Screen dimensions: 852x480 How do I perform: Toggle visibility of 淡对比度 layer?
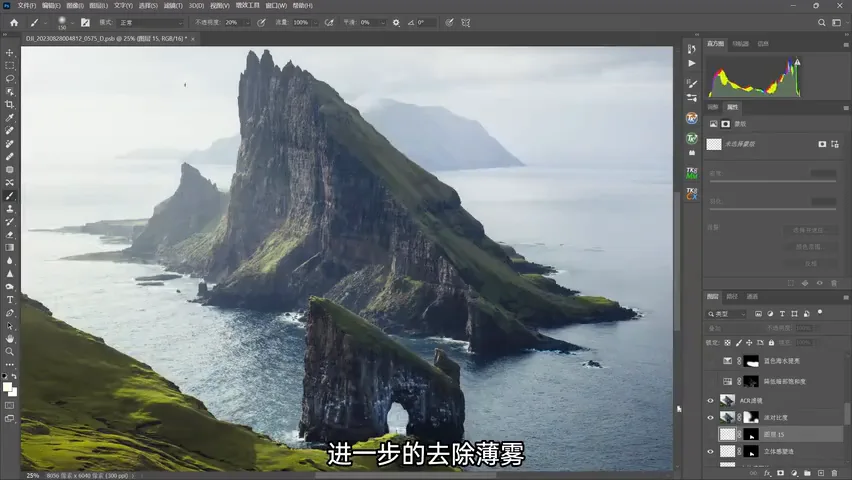coord(710,417)
